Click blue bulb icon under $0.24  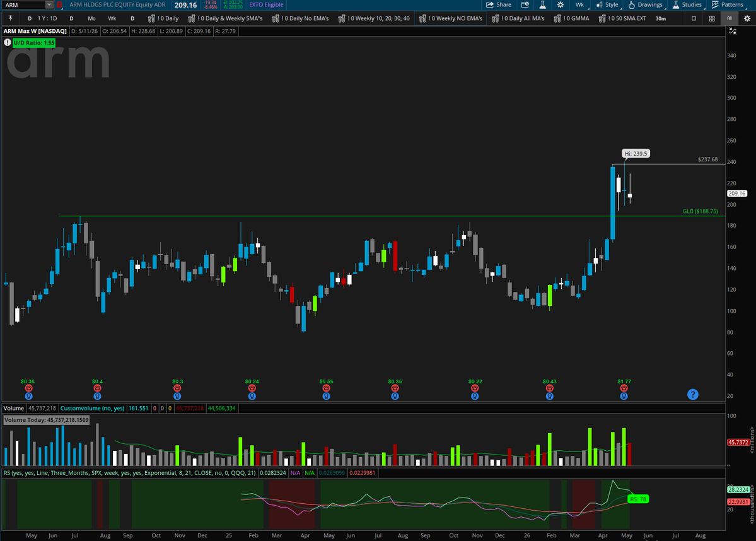(252, 397)
